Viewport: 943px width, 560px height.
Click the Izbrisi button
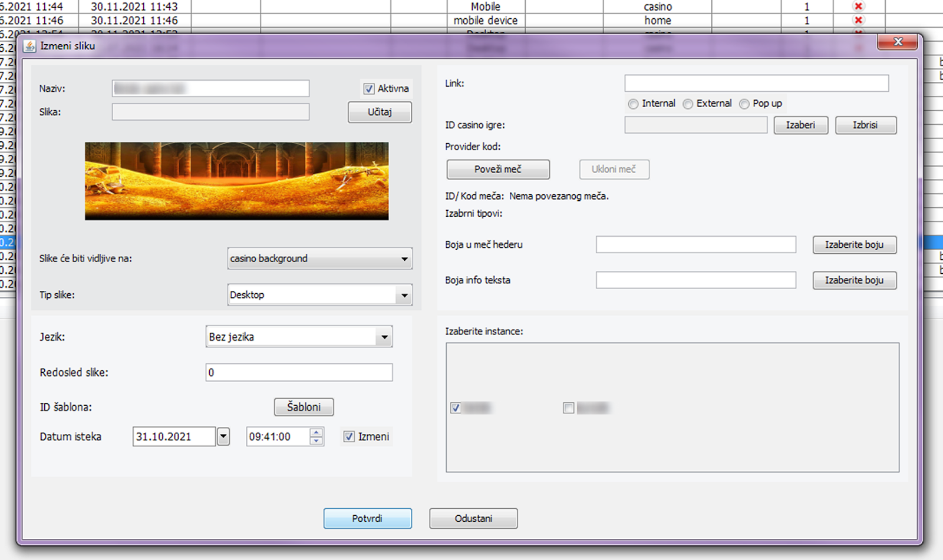866,125
